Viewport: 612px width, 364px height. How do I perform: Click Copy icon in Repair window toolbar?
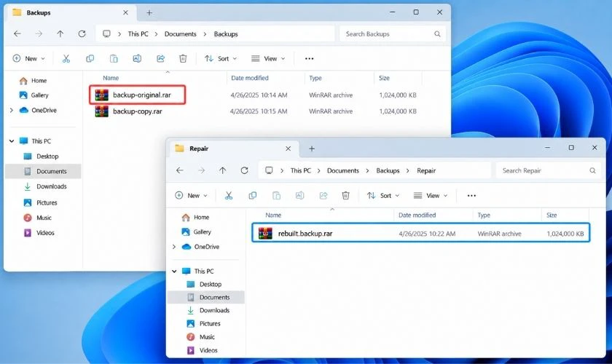point(253,195)
